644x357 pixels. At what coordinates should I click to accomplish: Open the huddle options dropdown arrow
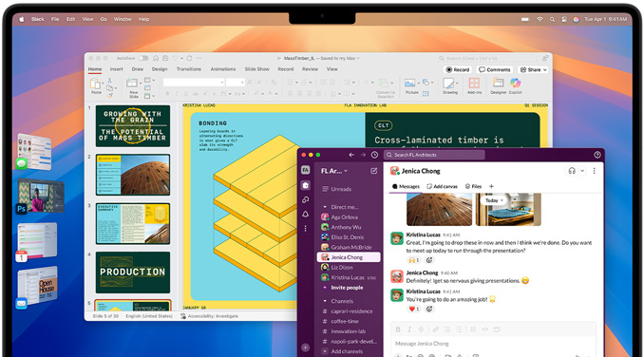point(582,171)
